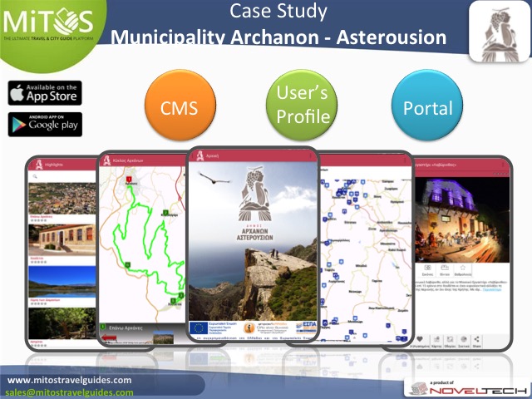Tap the blue 'read more' link in the description
This screenshot has width=532, height=399.
491,290
